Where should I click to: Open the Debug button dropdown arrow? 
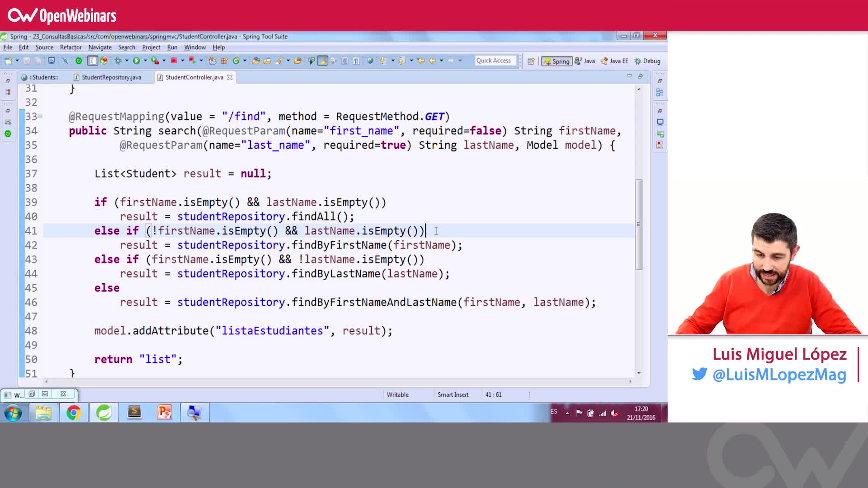click(126, 60)
